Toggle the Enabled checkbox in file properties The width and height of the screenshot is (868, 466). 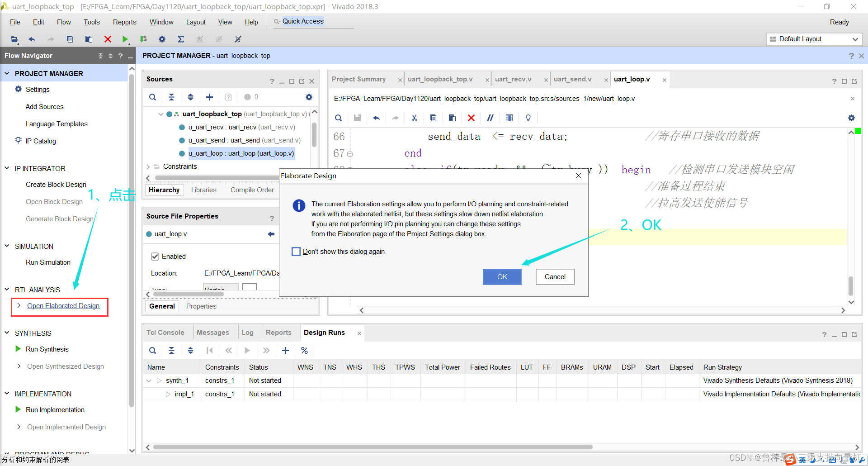tap(155, 257)
